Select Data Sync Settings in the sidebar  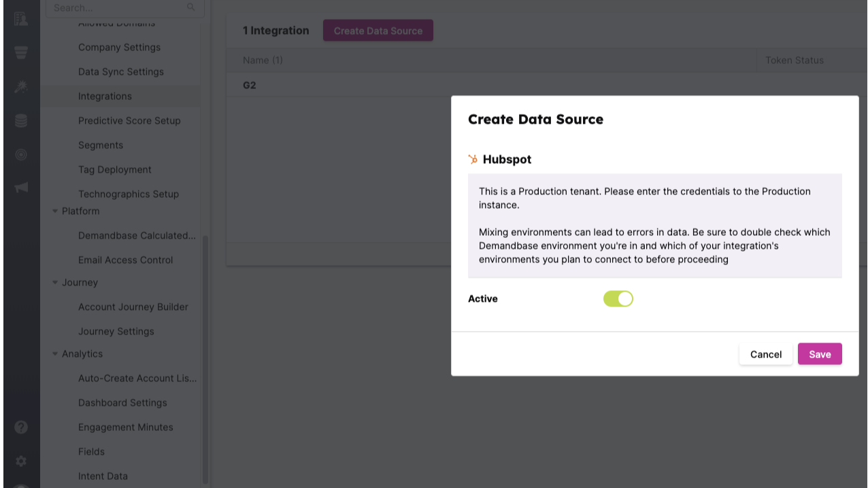pos(121,71)
